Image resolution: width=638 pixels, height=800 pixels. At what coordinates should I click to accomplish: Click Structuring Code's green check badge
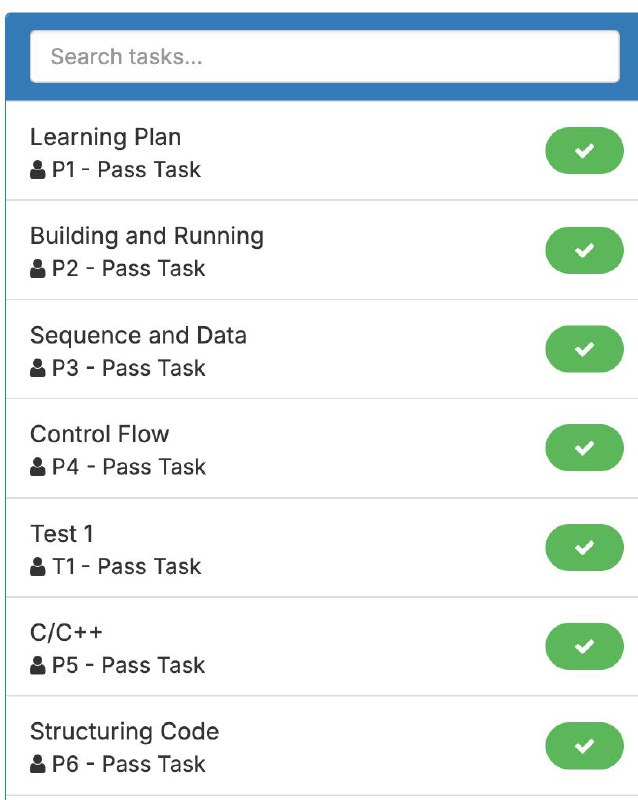click(x=584, y=745)
